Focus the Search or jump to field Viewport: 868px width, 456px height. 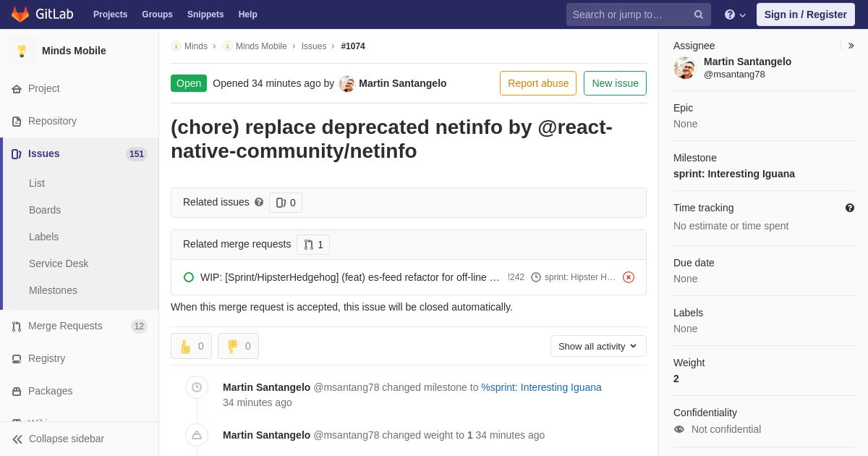coord(639,14)
